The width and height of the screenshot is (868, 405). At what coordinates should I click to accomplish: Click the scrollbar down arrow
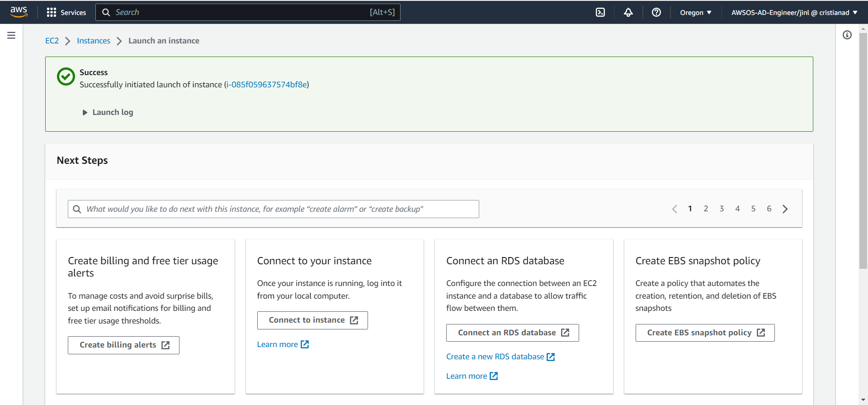click(863, 400)
